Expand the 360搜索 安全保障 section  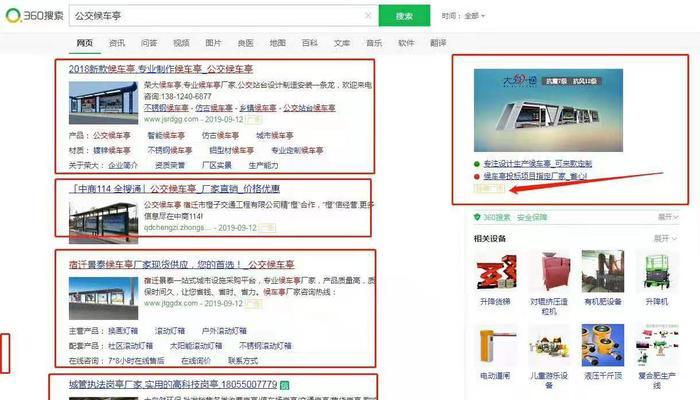tap(668, 217)
